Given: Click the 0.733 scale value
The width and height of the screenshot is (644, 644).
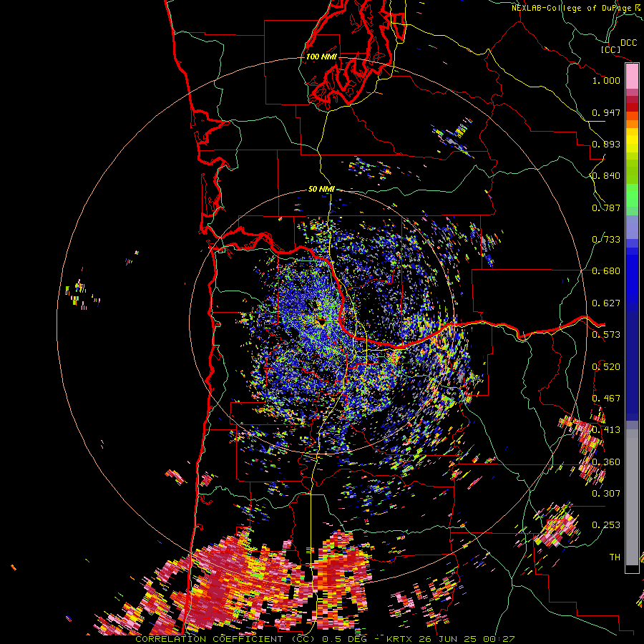Looking at the screenshot, I should [606, 240].
